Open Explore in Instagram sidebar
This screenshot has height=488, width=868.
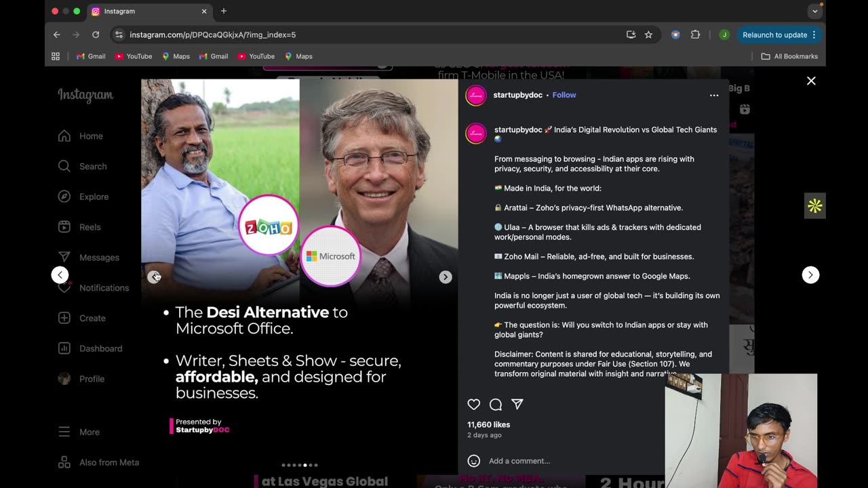click(x=83, y=197)
